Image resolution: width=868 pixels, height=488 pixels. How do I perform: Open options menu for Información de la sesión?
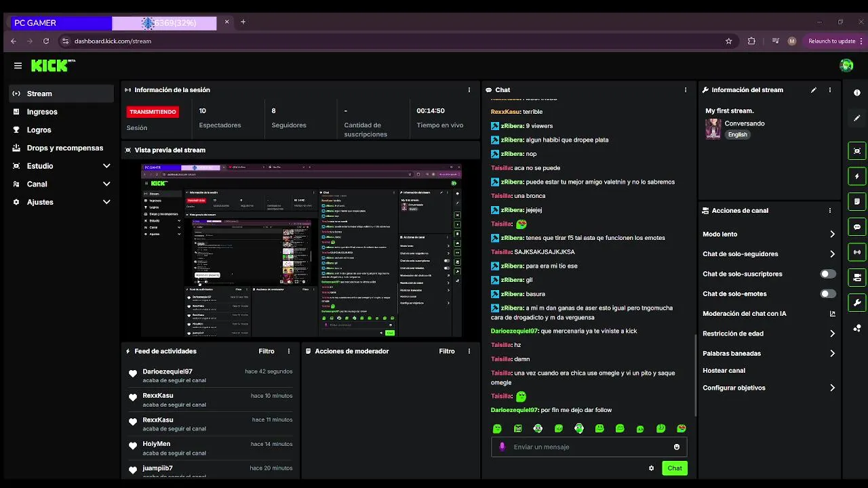(469, 89)
